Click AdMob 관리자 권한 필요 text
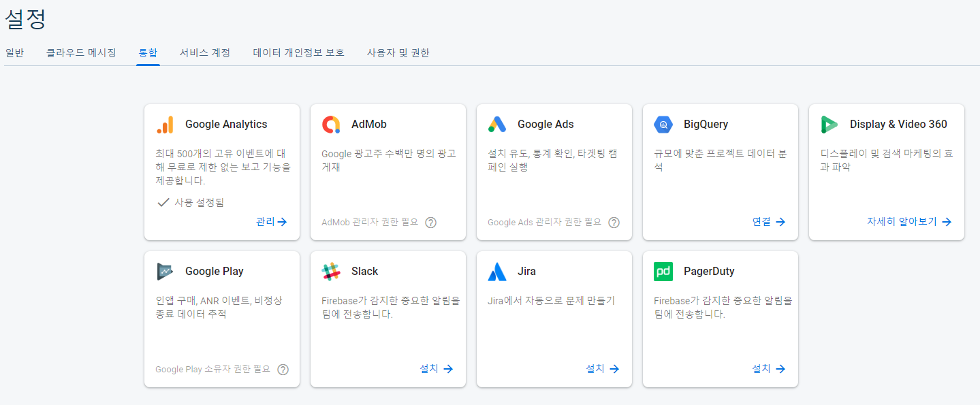The height and width of the screenshot is (405, 980). pos(370,223)
